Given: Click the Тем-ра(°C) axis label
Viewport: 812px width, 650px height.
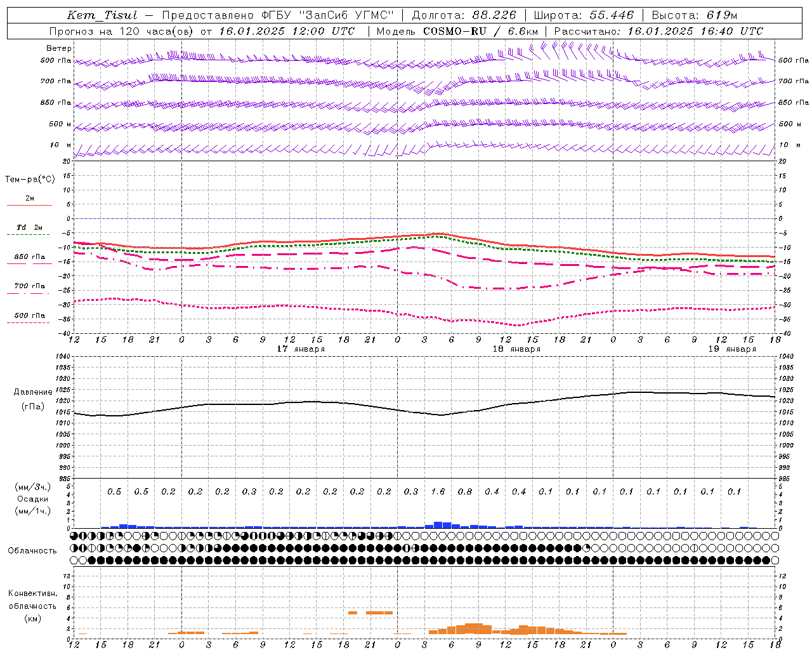Looking at the screenshot, I should point(30,180).
